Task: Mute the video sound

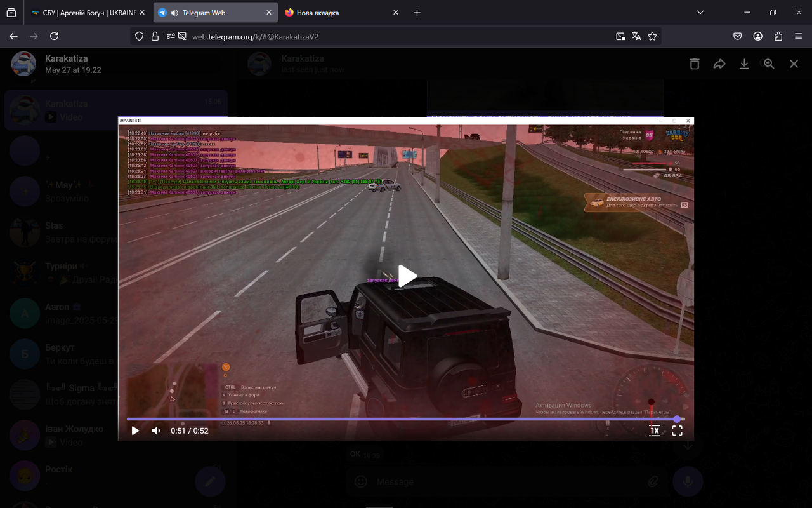Action: coord(156,431)
